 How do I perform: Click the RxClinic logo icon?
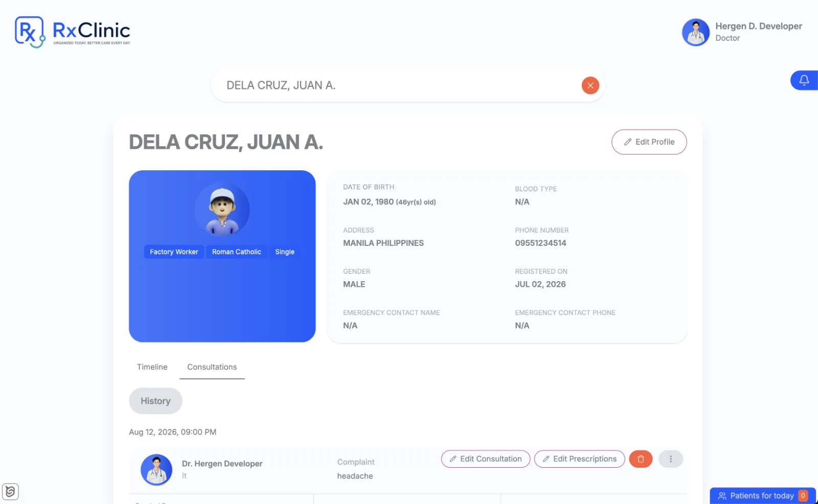30,32
